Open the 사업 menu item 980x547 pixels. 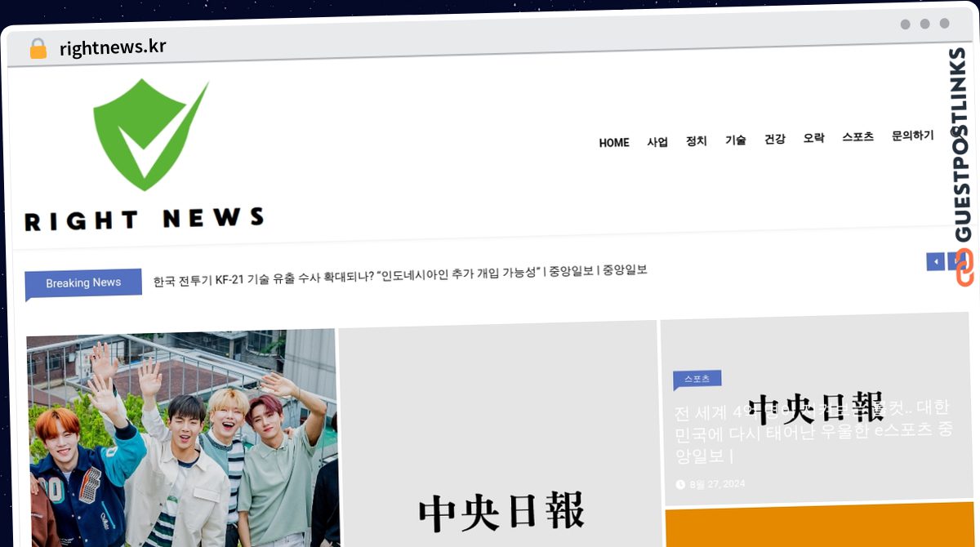tap(657, 141)
